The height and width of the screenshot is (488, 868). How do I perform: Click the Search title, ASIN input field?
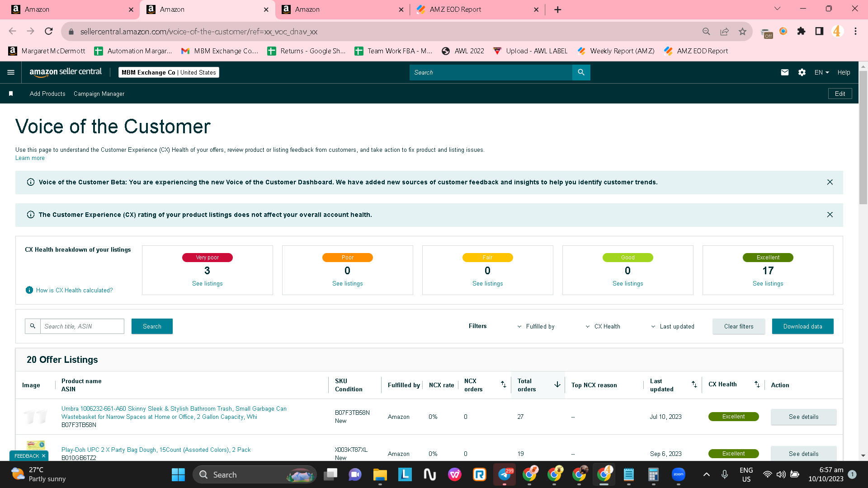tap(82, 326)
